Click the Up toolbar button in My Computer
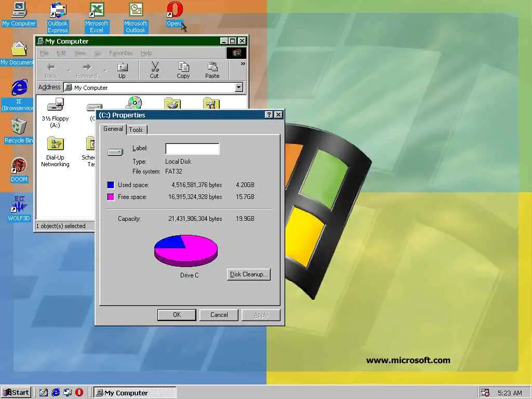The width and height of the screenshot is (532, 399). (122, 71)
